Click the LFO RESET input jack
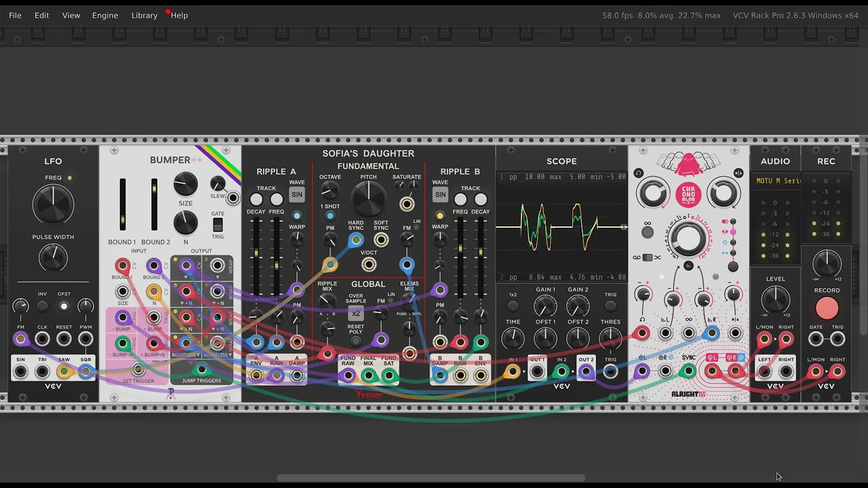This screenshot has height=488, width=868. point(64,339)
